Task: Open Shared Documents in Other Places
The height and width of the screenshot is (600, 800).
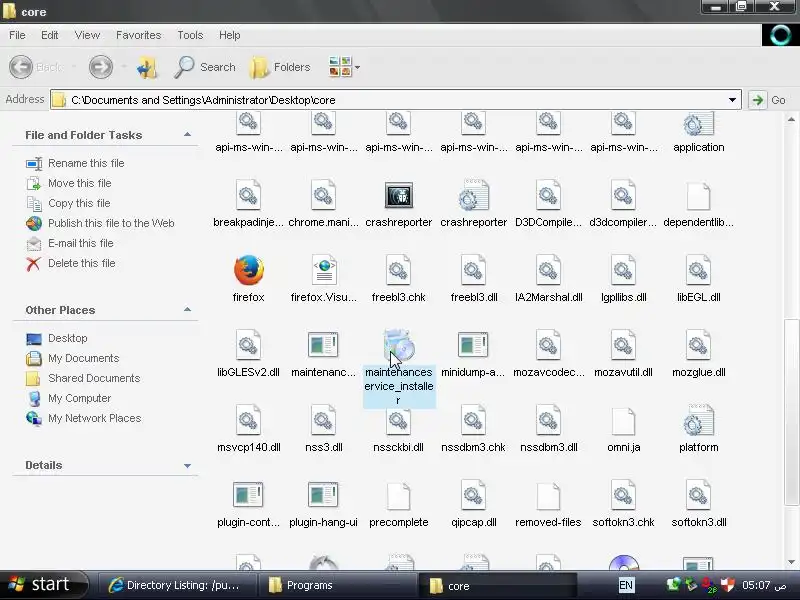Action: point(94,378)
